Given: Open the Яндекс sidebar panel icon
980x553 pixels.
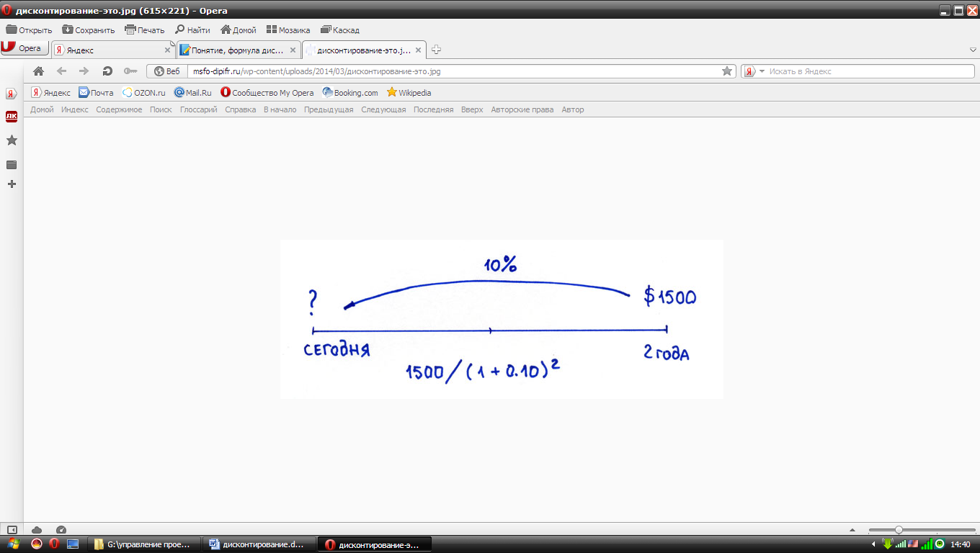Looking at the screenshot, I should (x=12, y=94).
